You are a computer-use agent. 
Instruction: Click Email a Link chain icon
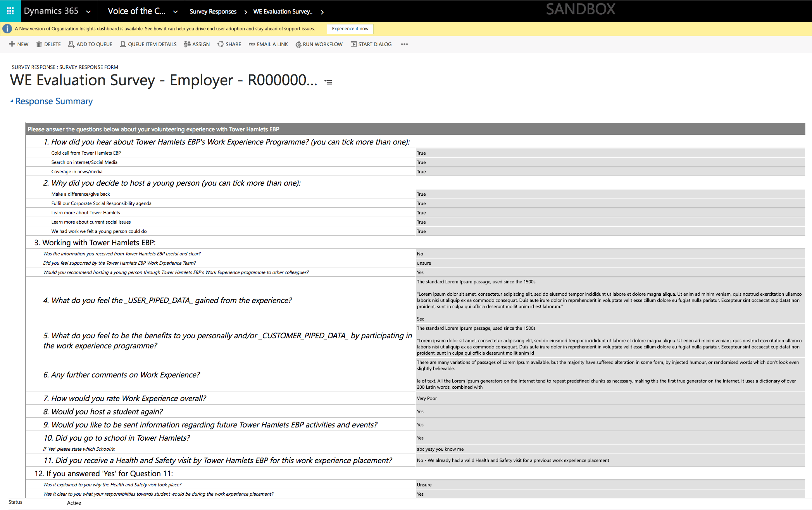(252, 44)
